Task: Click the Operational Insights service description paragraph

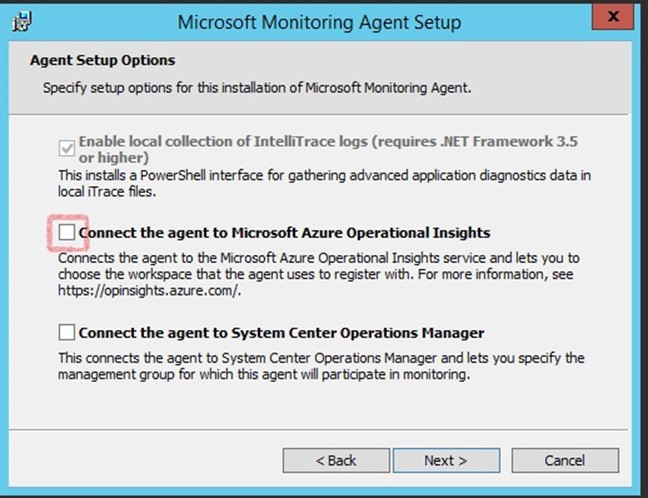Action: click(319, 274)
